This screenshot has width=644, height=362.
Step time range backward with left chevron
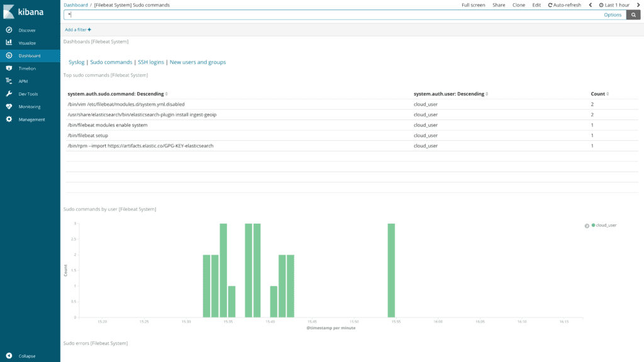pyautogui.click(x=591, y=5)
